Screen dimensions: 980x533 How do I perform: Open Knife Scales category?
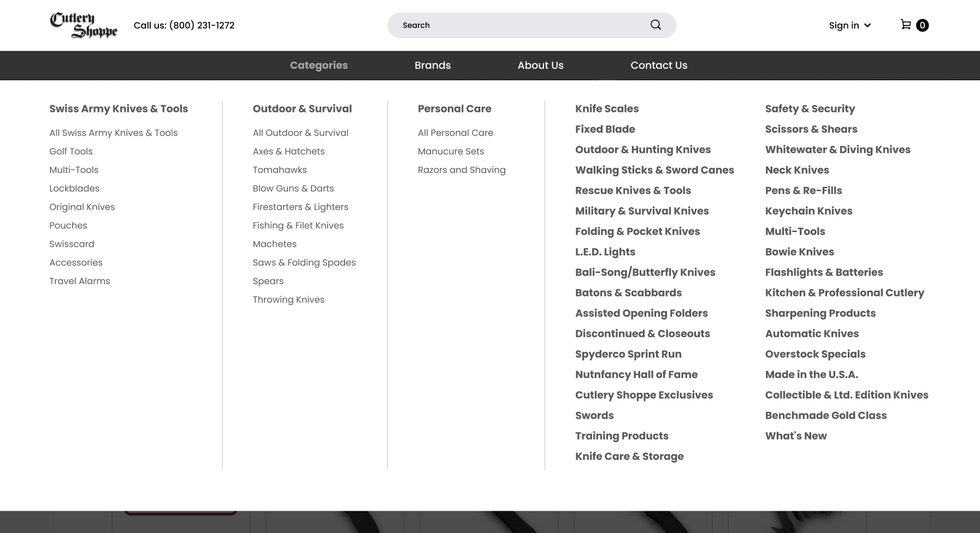click(x=607, y=109)
